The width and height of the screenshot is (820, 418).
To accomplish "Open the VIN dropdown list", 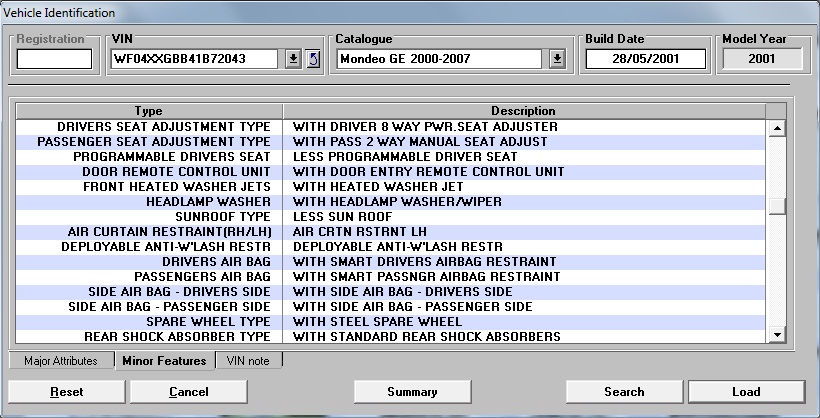I will click(293, 59).
